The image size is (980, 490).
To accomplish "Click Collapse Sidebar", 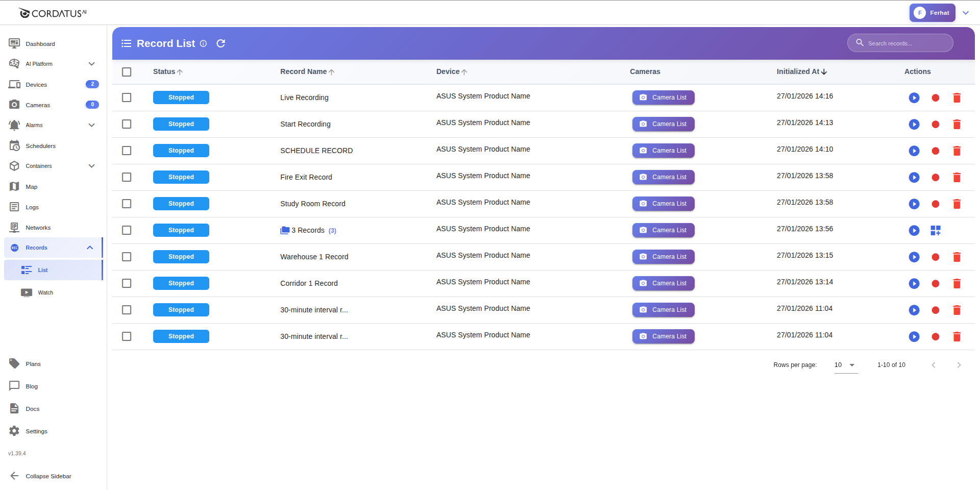I will pos(48,476).
